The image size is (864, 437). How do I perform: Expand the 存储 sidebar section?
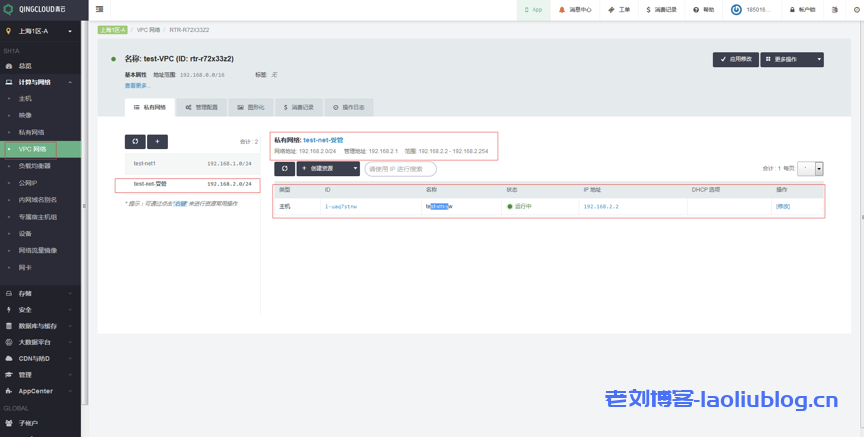[40, 293]
